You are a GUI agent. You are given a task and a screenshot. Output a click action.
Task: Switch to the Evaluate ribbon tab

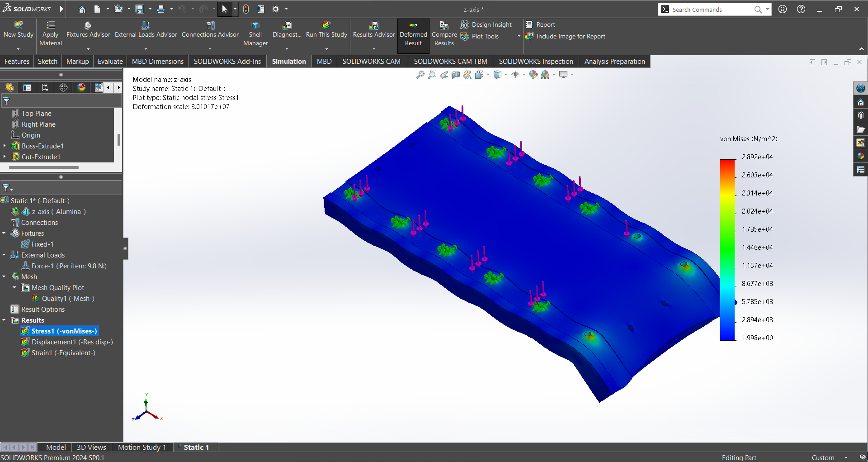[110, 62]
